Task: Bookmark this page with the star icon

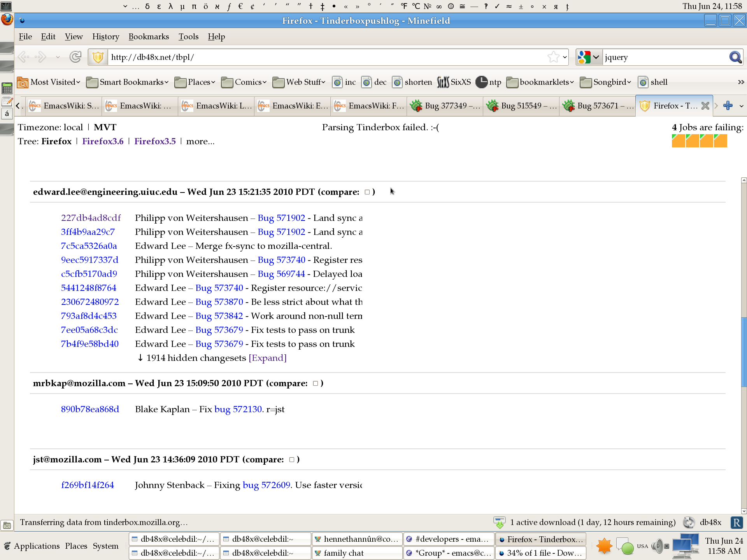Action: pyautogui.click(x=553, y=57)
